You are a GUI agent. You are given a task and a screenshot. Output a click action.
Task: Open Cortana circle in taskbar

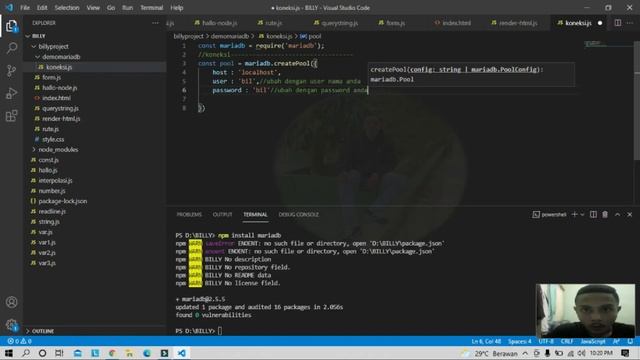pos(42,353)
